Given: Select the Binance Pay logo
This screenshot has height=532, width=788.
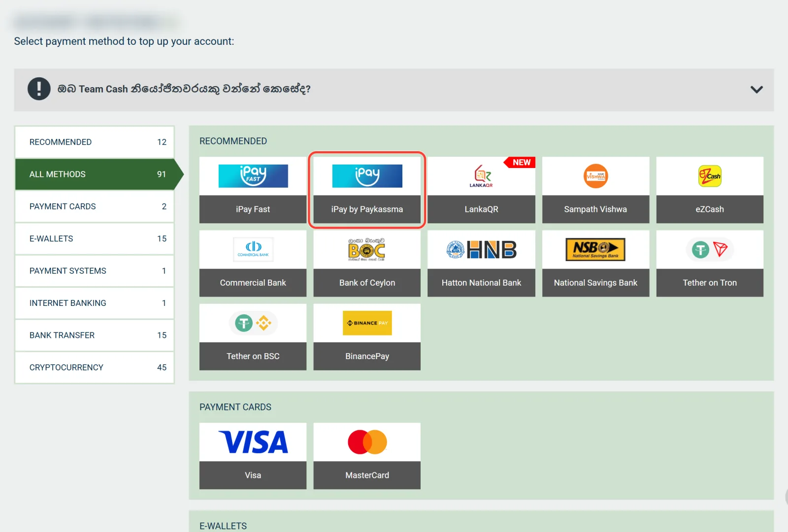Looking at the screenshot, I should [x=367, y=323].
